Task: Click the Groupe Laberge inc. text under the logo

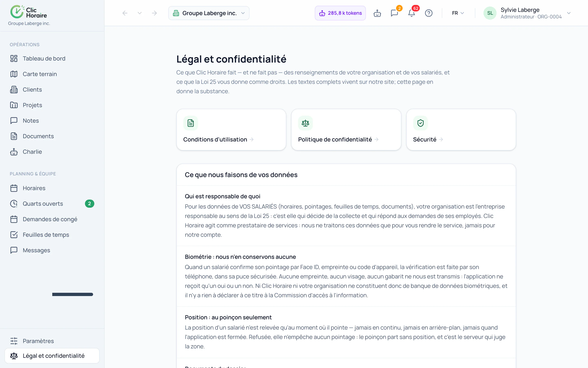Action: [29, 24]
